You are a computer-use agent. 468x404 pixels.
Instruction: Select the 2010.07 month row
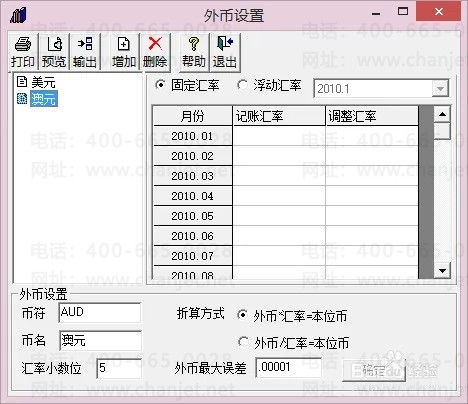tap(193, 256)
